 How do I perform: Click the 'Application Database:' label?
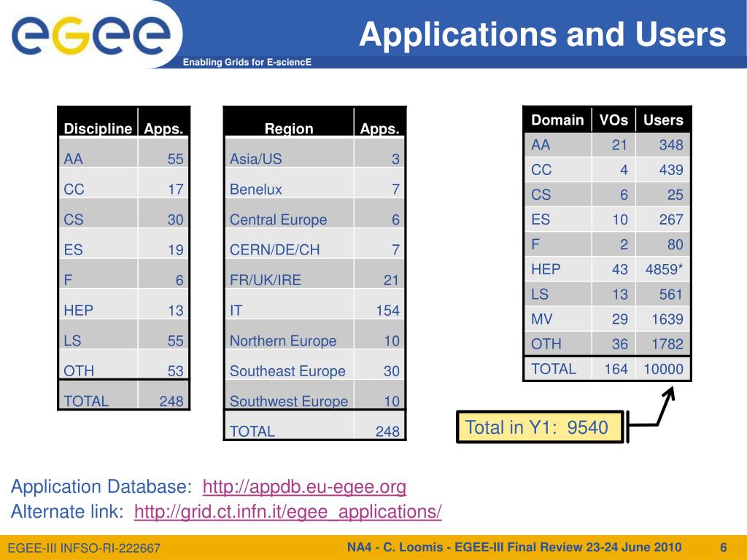[101, 486]
